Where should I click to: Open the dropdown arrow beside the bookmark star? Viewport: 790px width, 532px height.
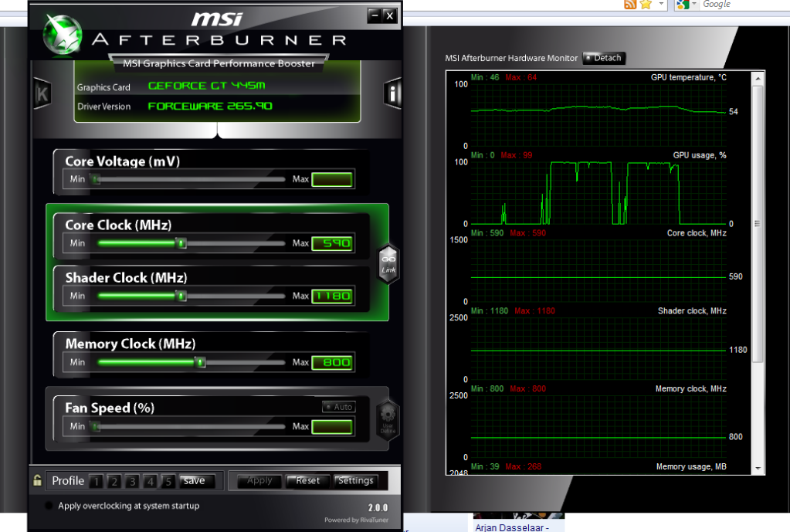(x=661, y=4)
